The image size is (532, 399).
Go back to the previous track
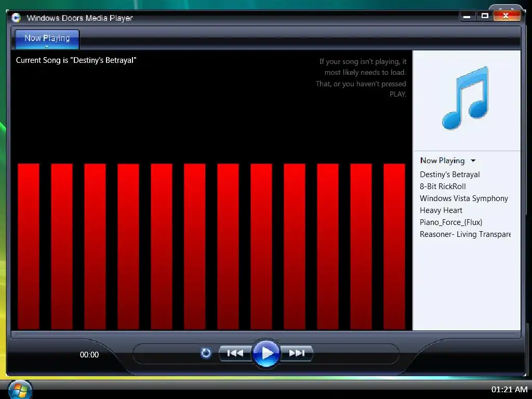235,353
